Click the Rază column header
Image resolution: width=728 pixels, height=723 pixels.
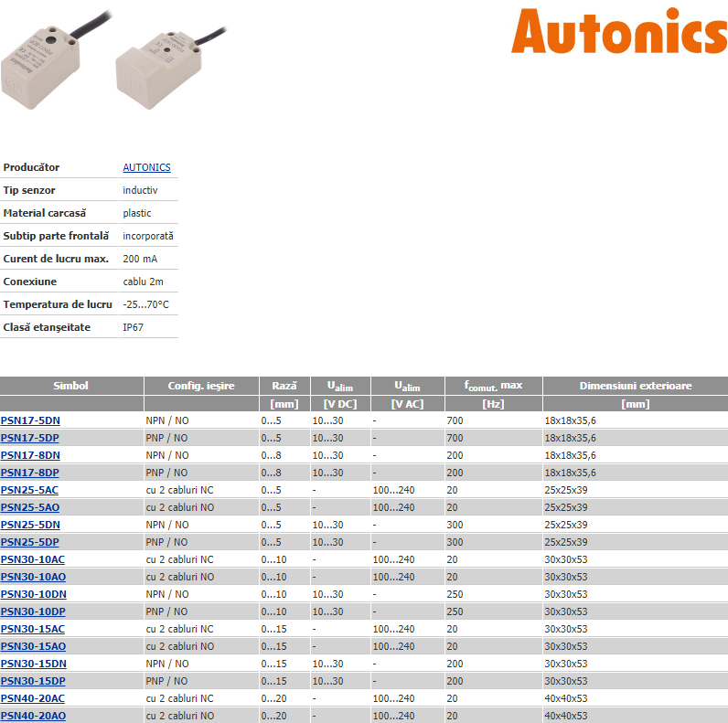(x=284, y=386)
